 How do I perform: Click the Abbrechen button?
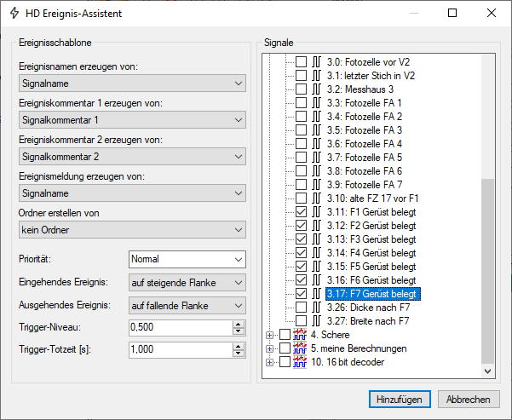click(x=468, y=400)
